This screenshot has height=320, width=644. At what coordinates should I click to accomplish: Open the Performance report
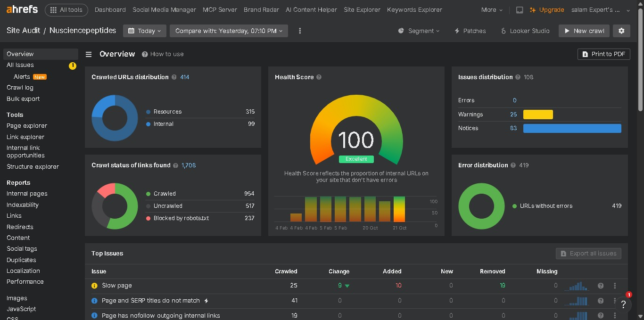pos(25,282)
